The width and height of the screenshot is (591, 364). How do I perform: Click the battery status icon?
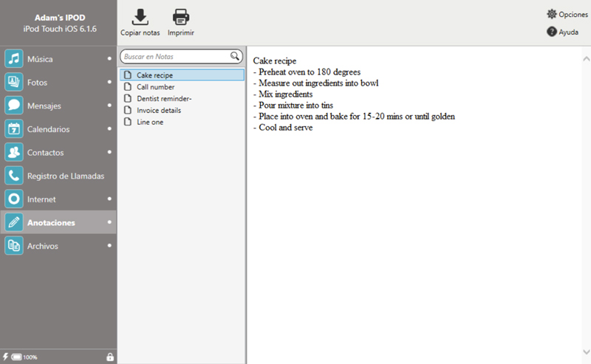coord(16,357)
